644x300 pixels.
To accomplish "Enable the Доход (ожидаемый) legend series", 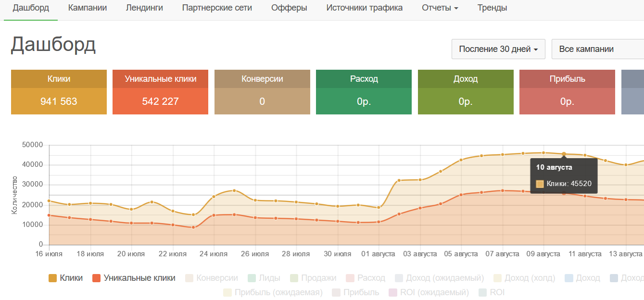I will (440, 278).
